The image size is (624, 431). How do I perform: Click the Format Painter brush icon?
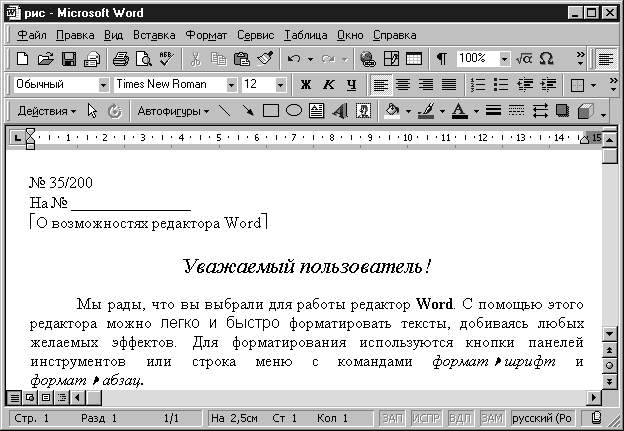[x=264, y=59]
